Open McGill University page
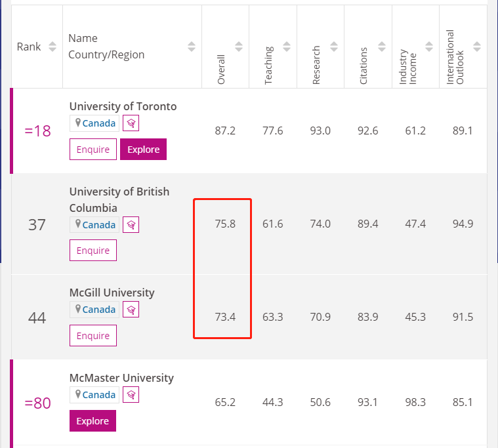498x448 pixels. 112,293
